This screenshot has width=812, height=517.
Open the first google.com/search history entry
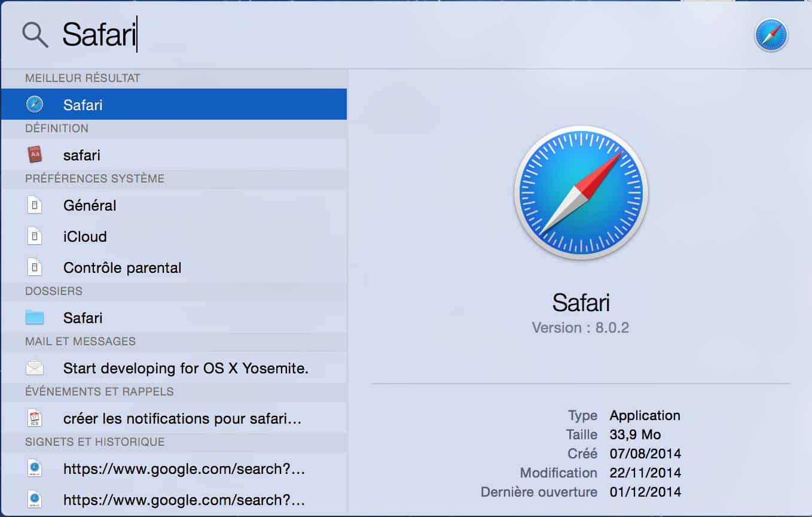coord(174,469)
